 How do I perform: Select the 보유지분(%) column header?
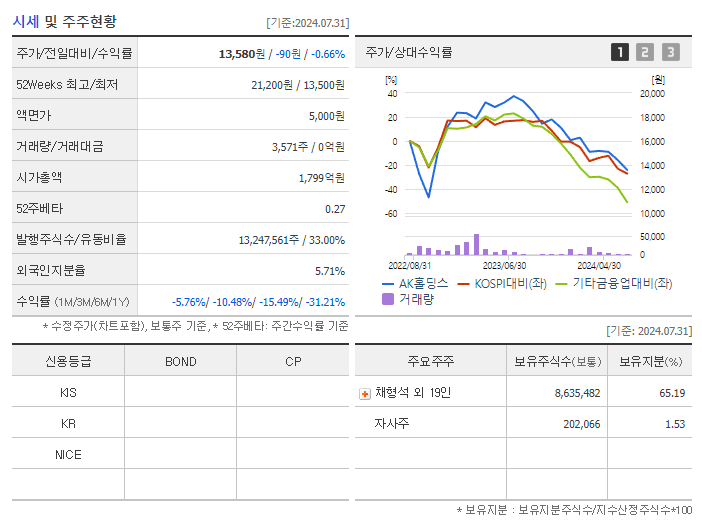click(650, 361)
